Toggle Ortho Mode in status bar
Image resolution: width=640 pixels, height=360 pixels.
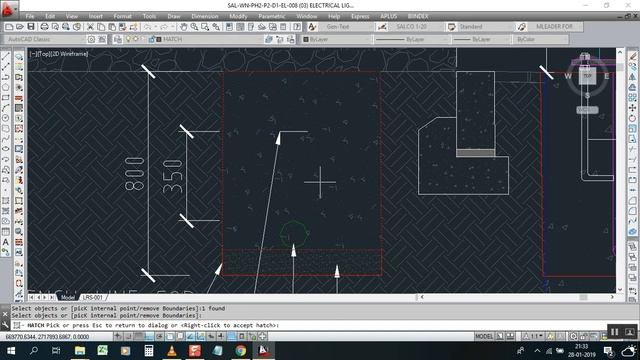pos(149,336)
